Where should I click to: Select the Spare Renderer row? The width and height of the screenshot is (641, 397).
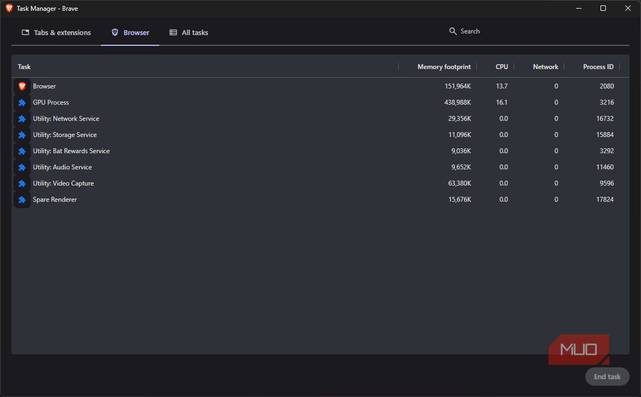tap(320, 200)
